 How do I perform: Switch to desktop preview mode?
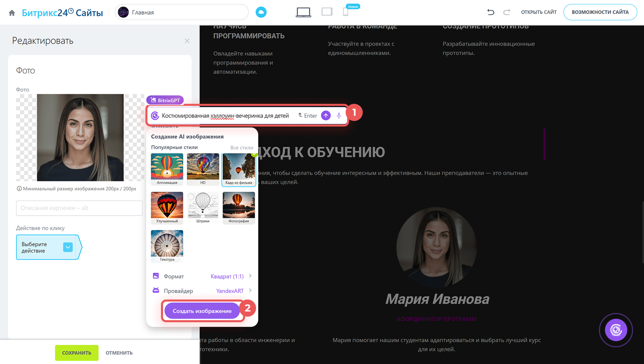pyautogui.click(x=303, y=12)
